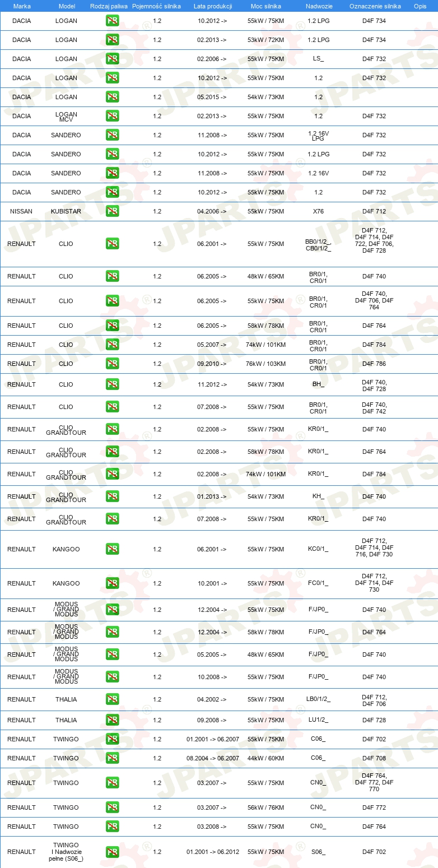The height and width of the screenshot is (868, 438).
Task: Click the Lata produkcji column header
Action: [x=213, y=6]
